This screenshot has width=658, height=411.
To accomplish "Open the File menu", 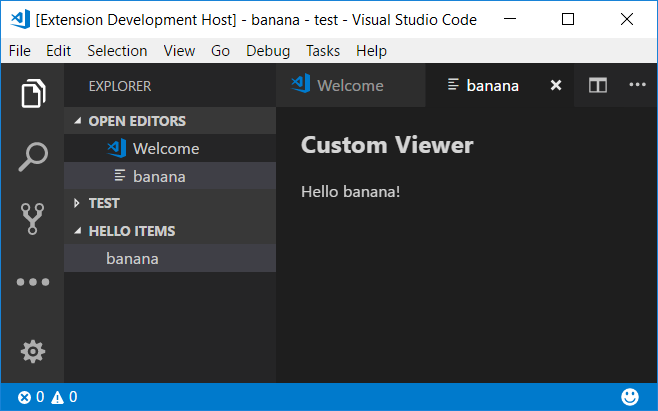I will pos(20,51).
